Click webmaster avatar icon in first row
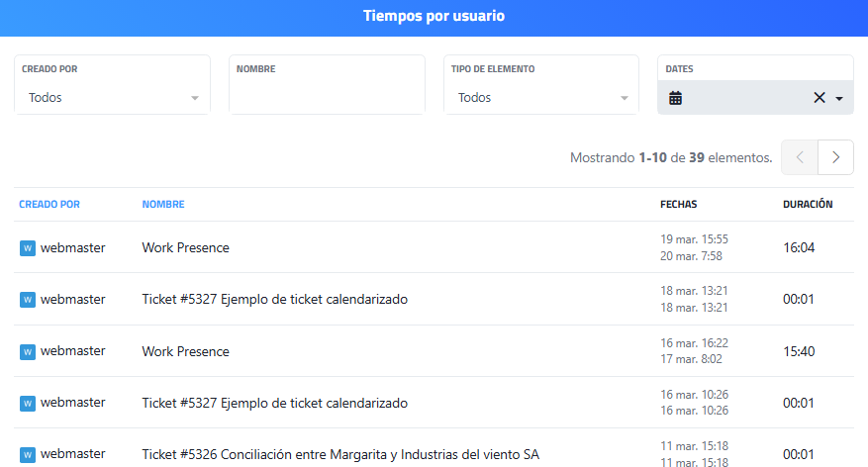Viewport: 868px width, 467px height. (x=28, y=247)
